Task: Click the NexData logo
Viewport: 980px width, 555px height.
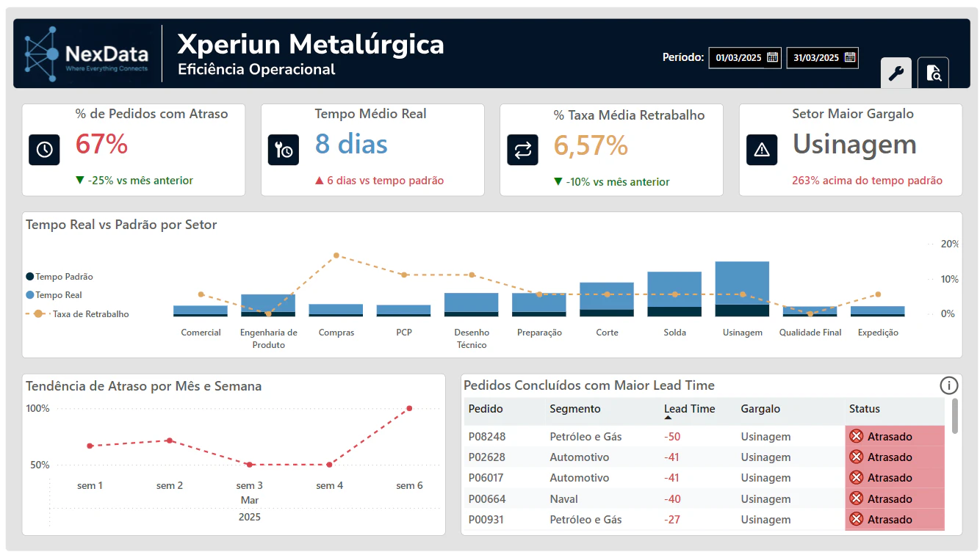Action: [x=86, y=53]
